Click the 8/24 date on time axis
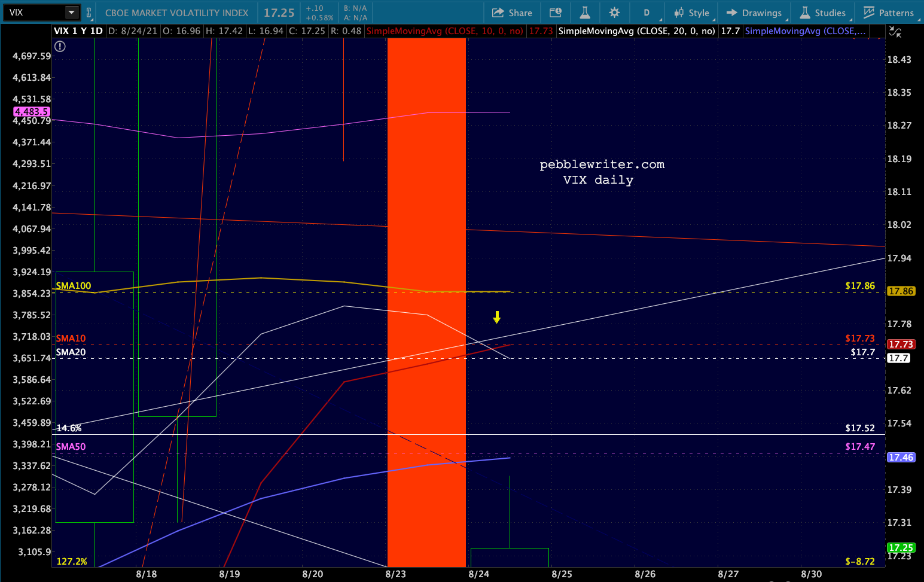Screen dimensions: 924x582 point(478,574)
